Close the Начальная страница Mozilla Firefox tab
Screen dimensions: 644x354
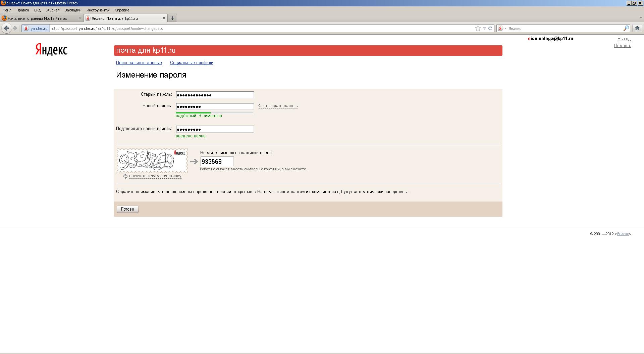pyautogui.click(x=80, y=18)
